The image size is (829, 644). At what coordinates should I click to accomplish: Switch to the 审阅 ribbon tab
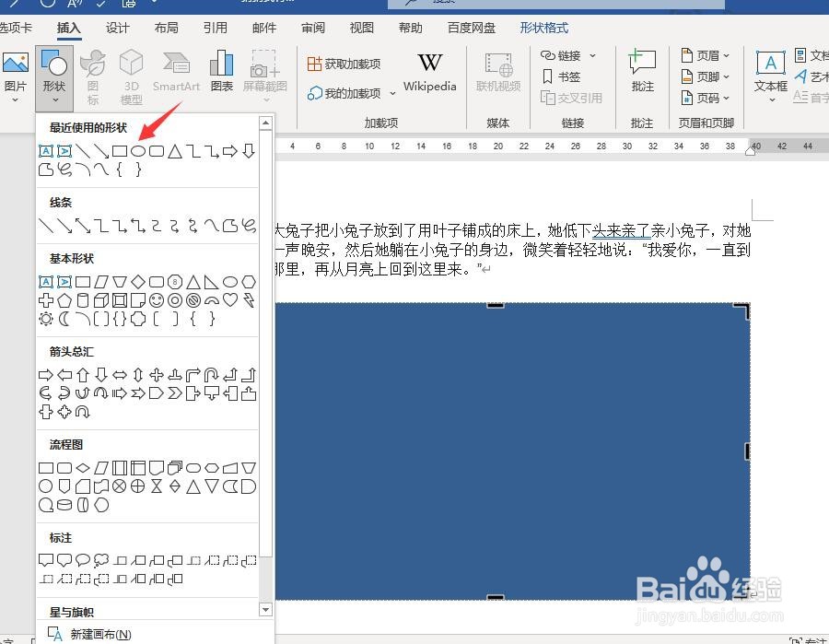312,28
